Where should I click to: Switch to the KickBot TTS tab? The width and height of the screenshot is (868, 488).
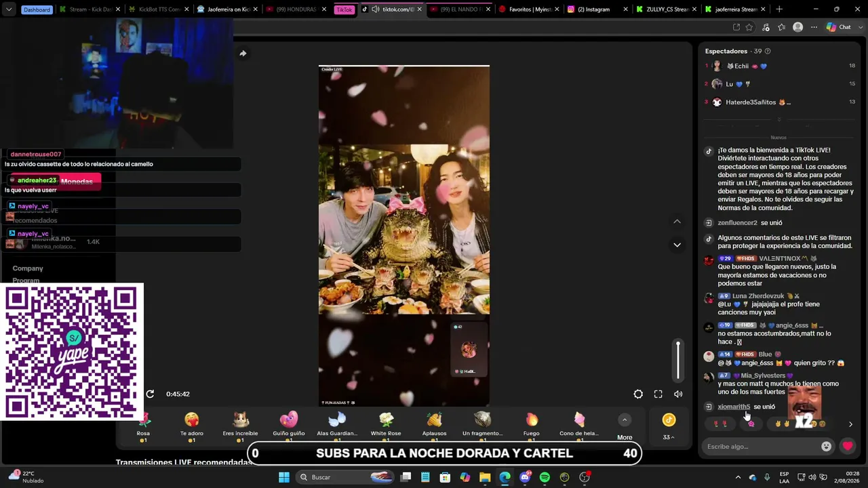[158, 9]
